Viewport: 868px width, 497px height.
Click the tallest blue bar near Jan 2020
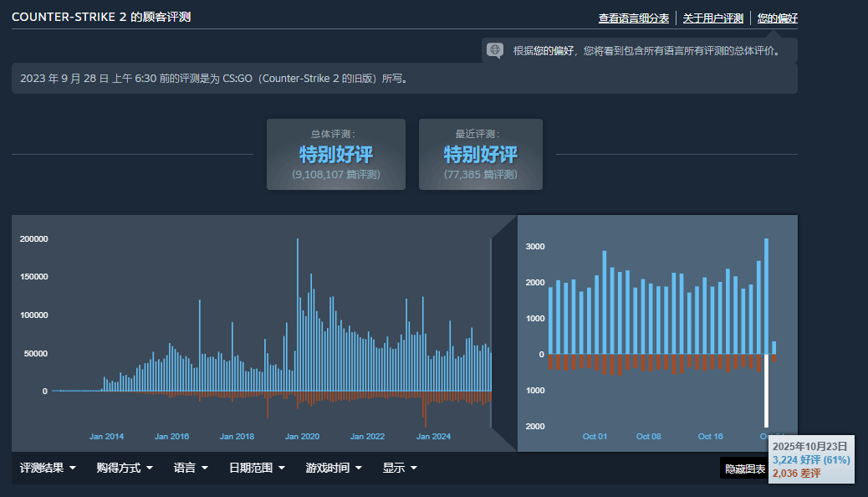[x=298, y=318]
